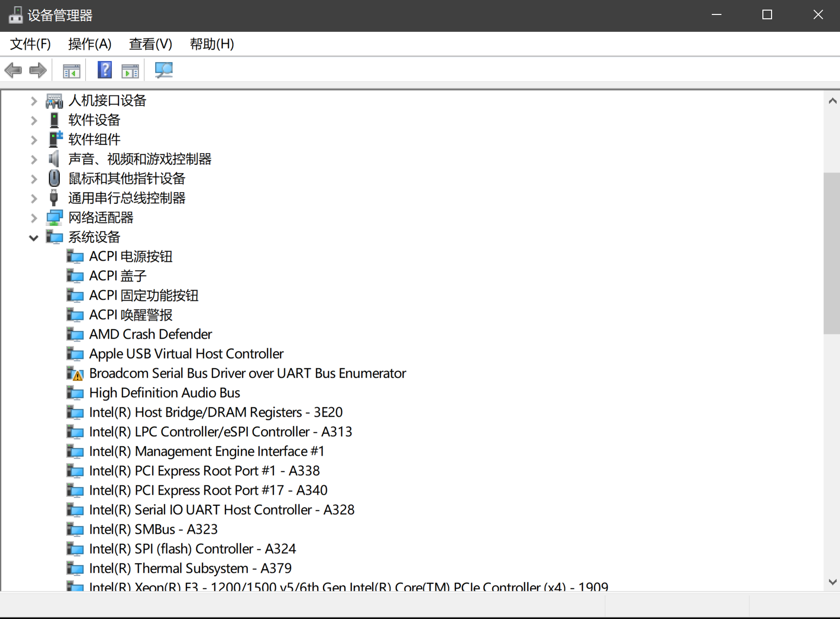Select Intel(R) SPI (flash) Controller - A324
Viewport: 840px width, 619px height.
coord(193,549)
